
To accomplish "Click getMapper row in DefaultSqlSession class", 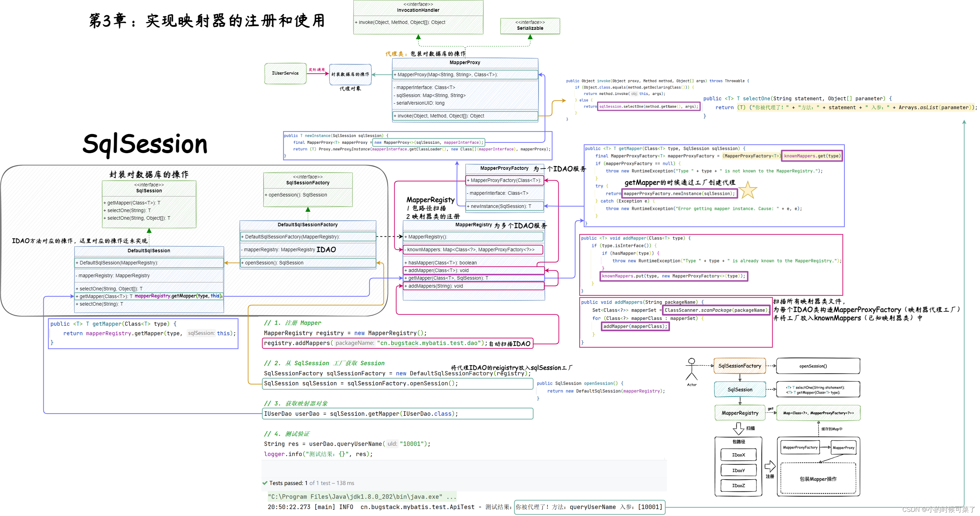I will click(x=149, y=296).
